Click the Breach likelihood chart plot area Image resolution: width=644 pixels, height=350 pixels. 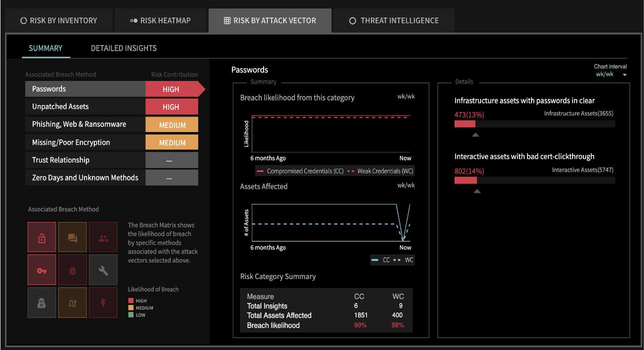(331, 133)
